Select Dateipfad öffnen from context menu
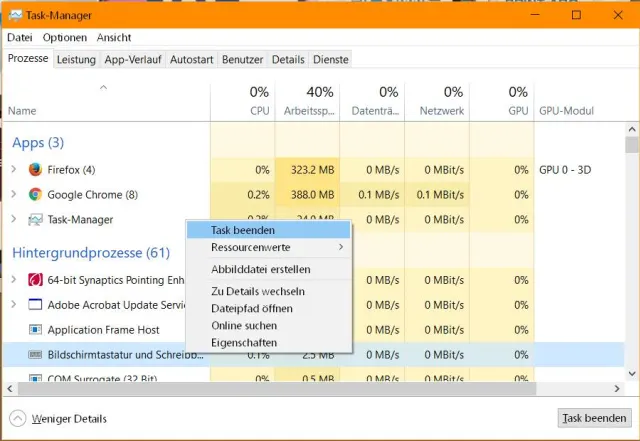 251,308
